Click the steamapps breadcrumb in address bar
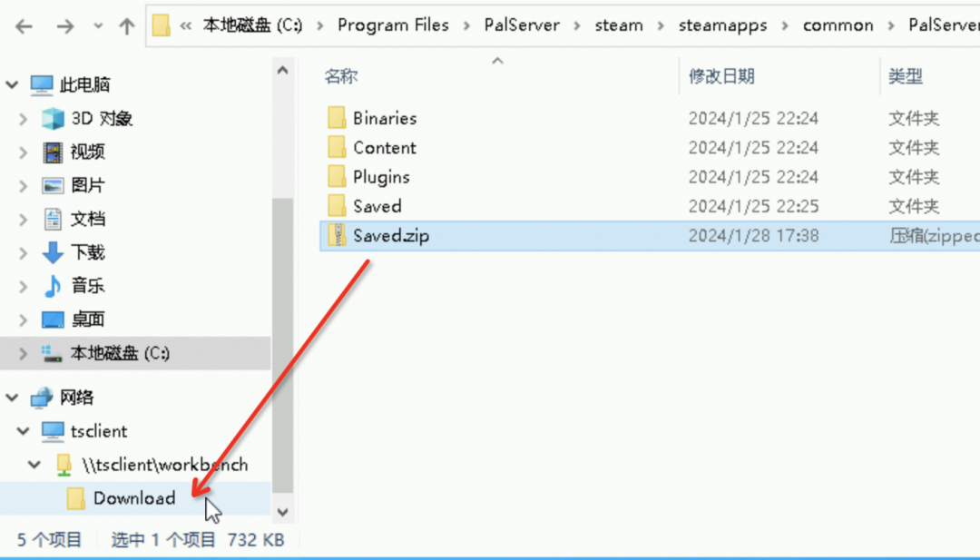 tap(723, 25)
